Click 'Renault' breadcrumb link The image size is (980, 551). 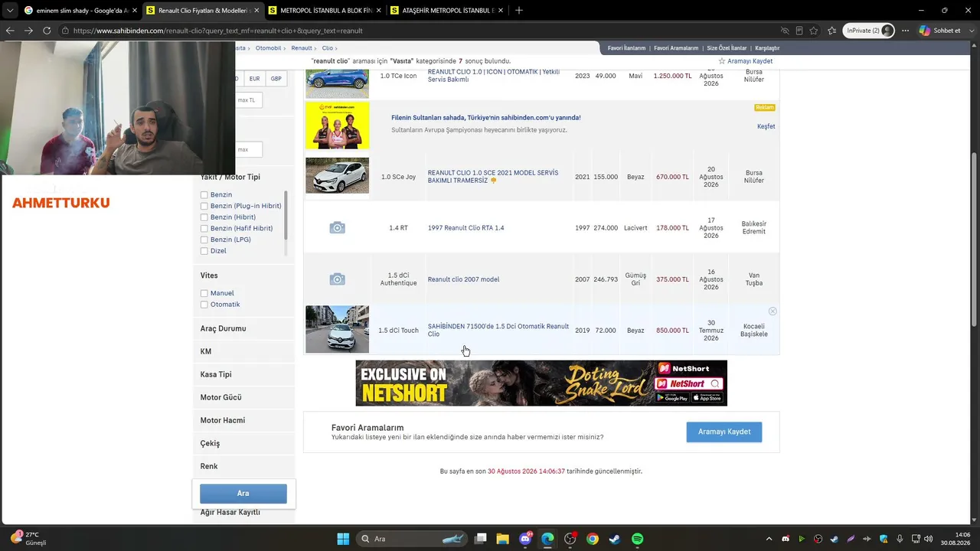pyautogui.click(x=302, y=48)
